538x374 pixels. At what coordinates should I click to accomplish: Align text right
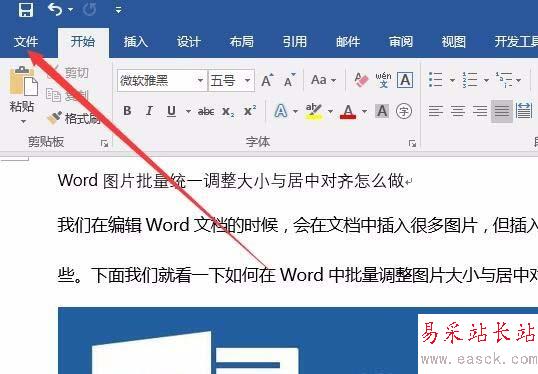(x=480, y=111)
